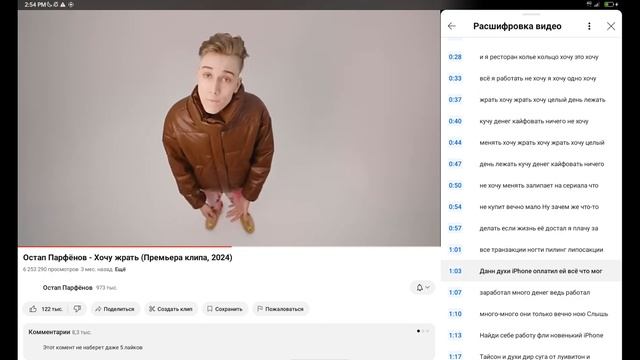Open comment "Этот комент не наберет даже 5 лайков"

coord(93,348)
